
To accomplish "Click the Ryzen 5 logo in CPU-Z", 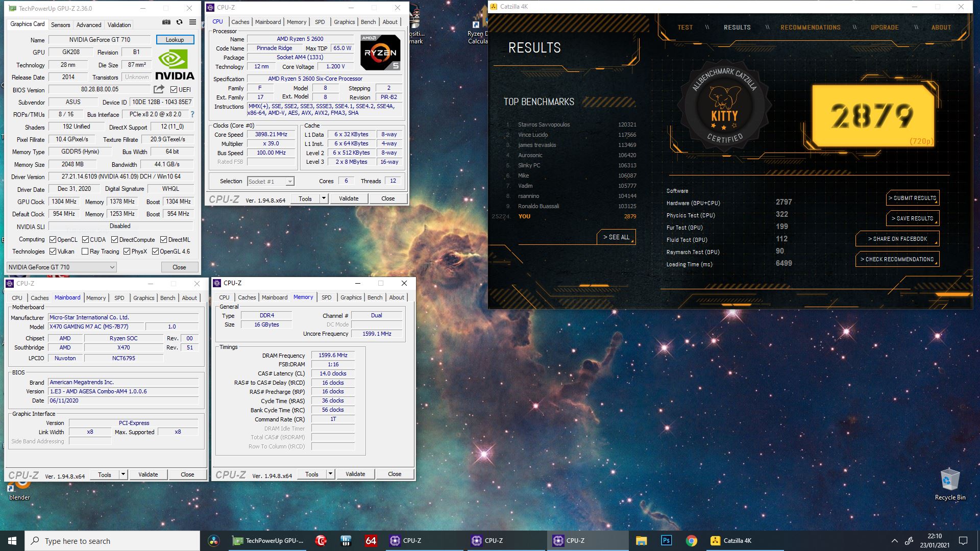I will tap(380, 53).
